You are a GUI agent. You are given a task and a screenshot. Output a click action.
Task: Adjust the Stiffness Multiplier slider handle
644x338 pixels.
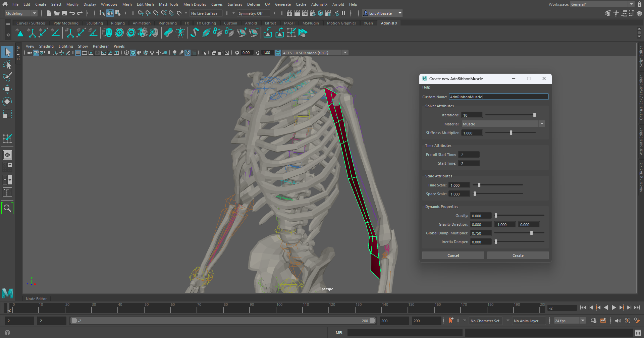pos(511,133)
